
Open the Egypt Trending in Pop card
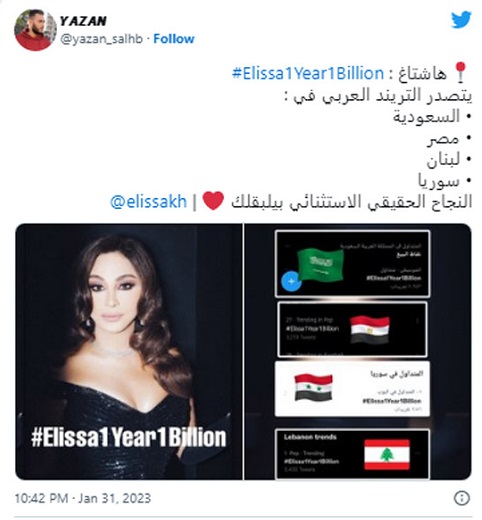[x=352, y=329]
